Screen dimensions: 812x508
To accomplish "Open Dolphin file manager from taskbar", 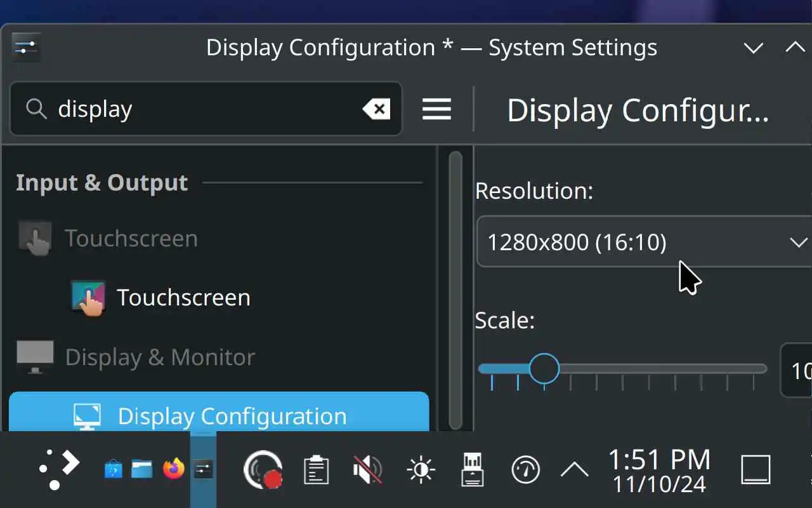I will (142, 470).
